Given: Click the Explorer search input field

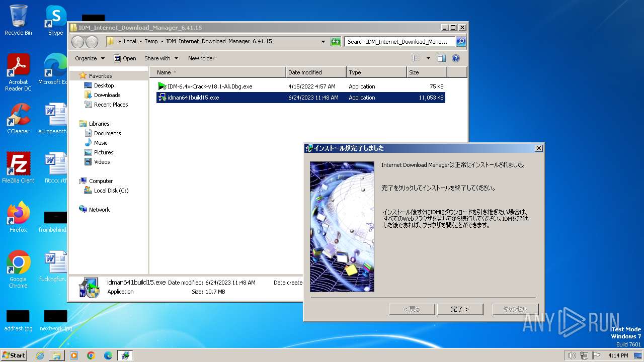Looking at the screenshot, I should (x=399, y=42).
